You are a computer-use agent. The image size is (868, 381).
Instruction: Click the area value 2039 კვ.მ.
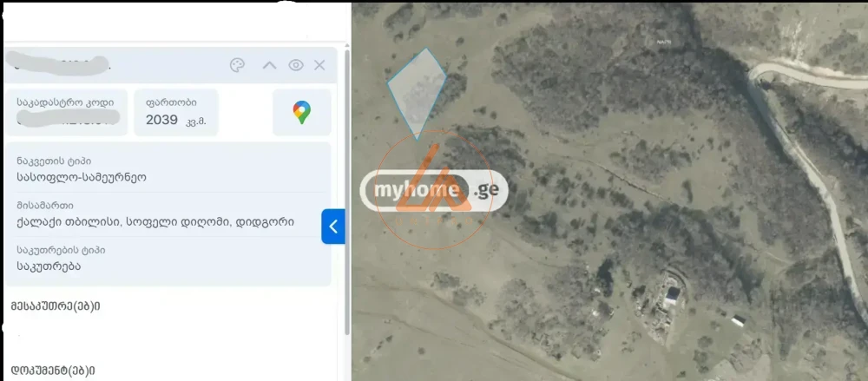point(175,120)
